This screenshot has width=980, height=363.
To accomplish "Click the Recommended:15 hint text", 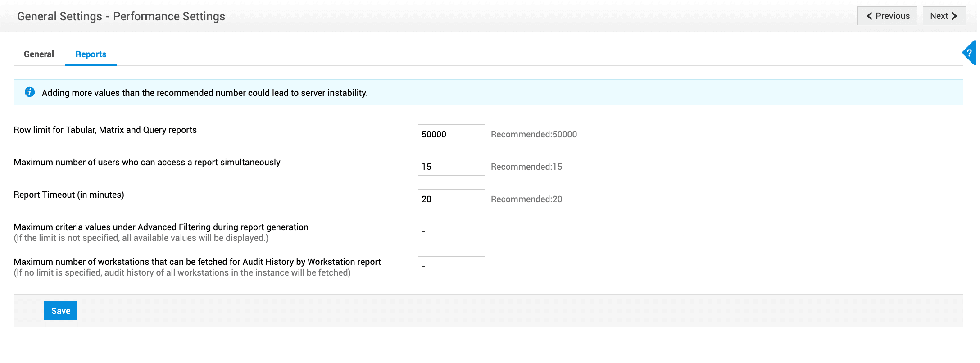I will pos(526,167).
